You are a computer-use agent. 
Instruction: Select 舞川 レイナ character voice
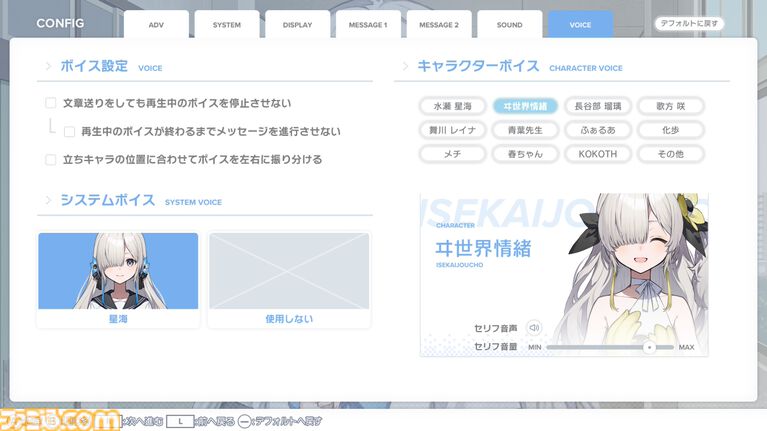[x=453, y=130]
